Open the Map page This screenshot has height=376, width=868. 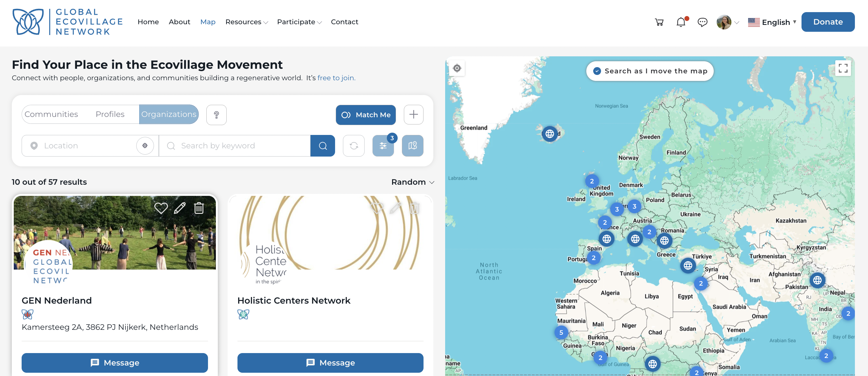tap(208, 22)
